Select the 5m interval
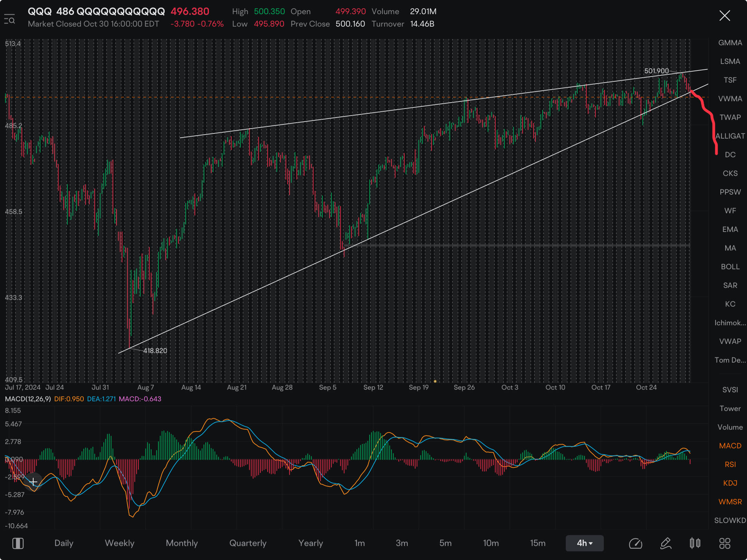The image size is (747, 560). tap(445, 543)
